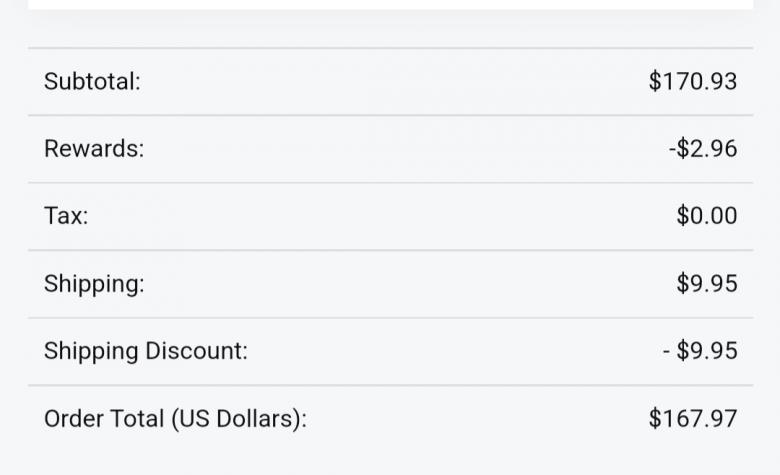Select the $167.97 order total amount
The image size is (780, 475).
tap(692, 419)
